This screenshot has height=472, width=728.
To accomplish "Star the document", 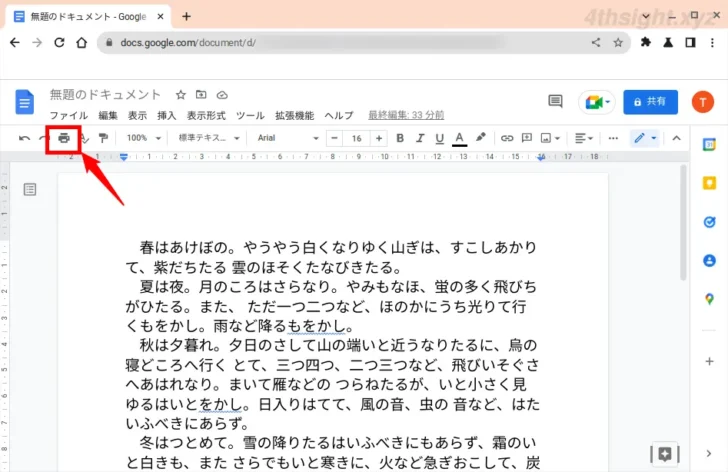I will click(x=181, y=95).
